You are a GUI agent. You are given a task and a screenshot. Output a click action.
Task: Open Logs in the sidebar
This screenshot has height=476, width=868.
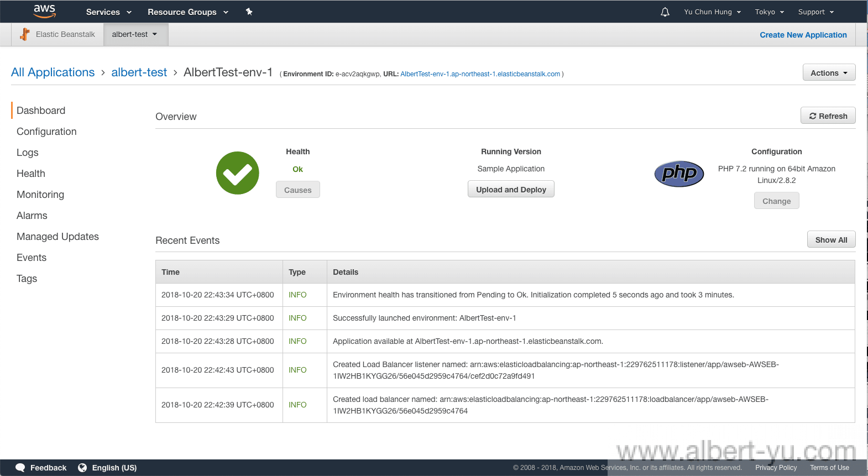pos(28,153)
